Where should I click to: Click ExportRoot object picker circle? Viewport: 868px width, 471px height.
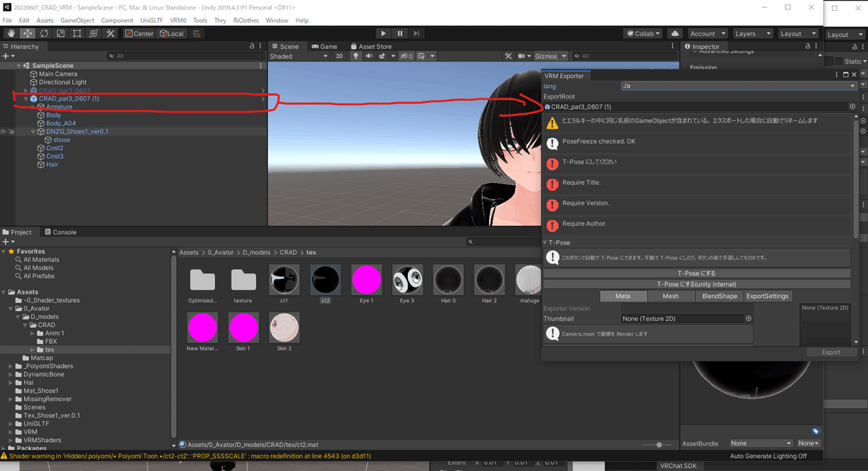pos(852,106)
